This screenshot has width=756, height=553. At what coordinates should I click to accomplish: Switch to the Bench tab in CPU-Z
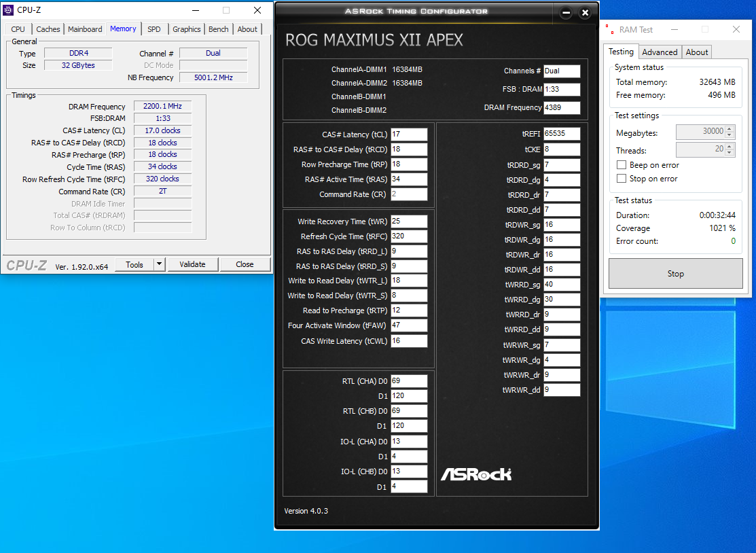[x=219, y=29]
